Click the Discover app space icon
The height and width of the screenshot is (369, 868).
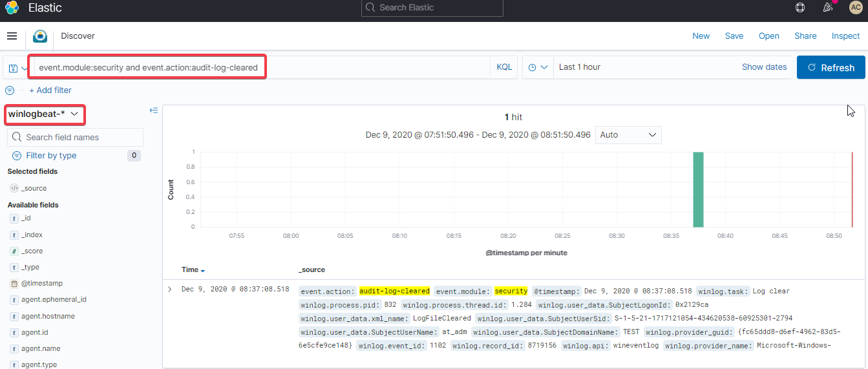tap(40, 37)
